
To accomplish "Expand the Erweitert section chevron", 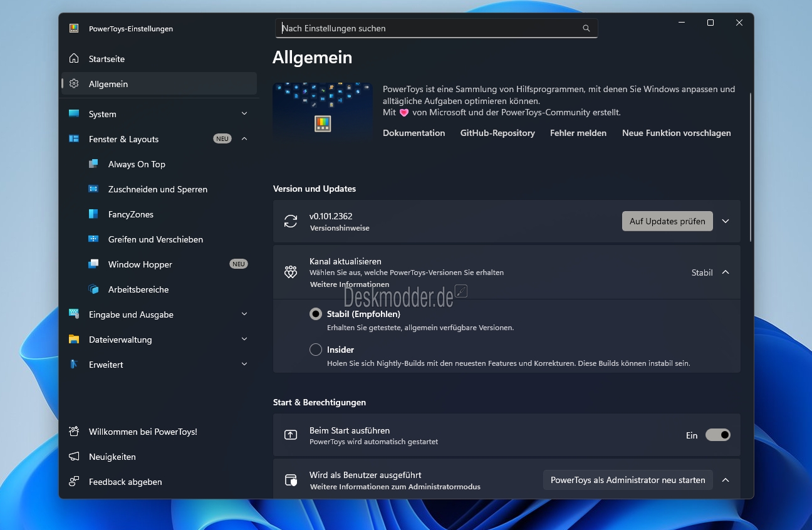I will click(x=244, y=364).
